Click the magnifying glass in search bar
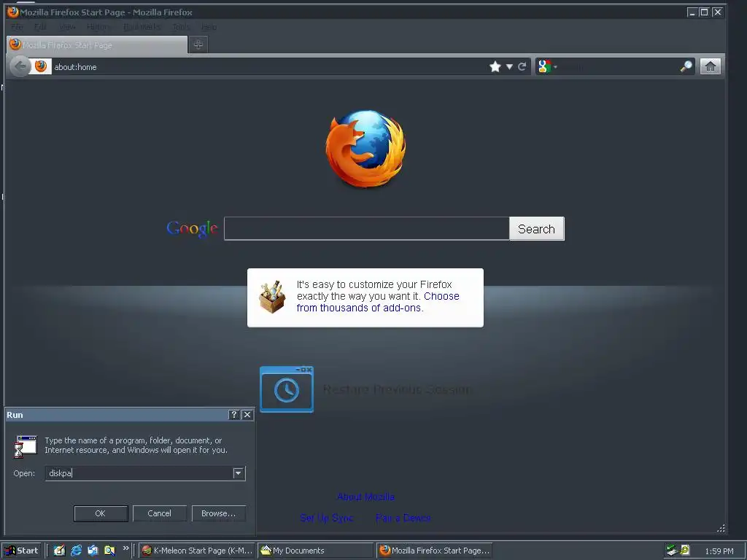747x560 pixels. pyautogui.click(x=686, y=66)
